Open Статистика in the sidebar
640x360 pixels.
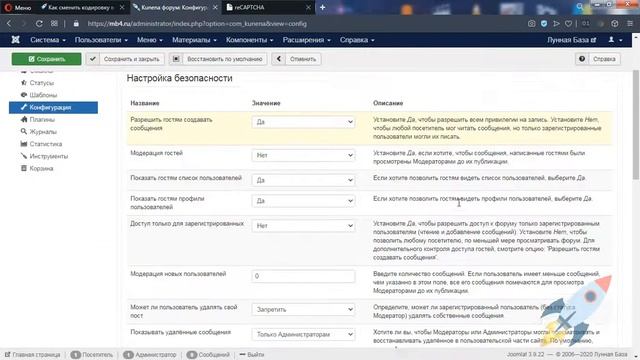click(46, 144)
